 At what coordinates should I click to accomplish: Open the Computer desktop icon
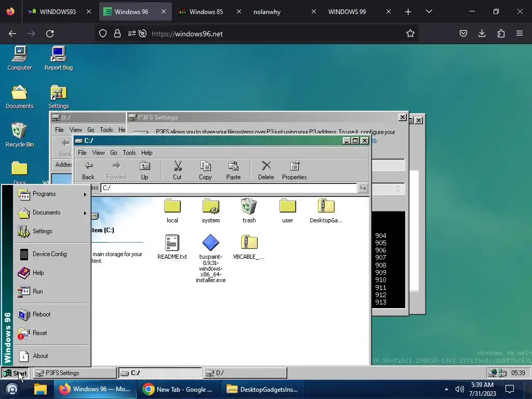tap(20, 58)
